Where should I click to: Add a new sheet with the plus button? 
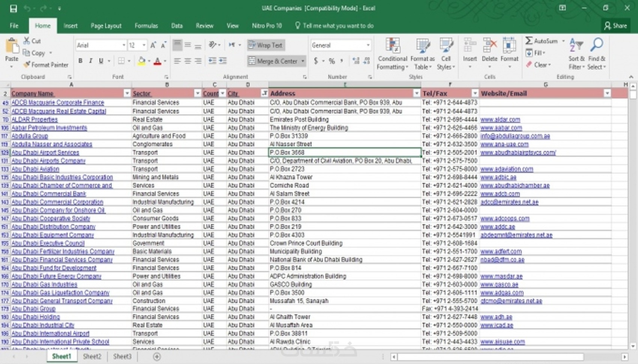pos(157,356)
